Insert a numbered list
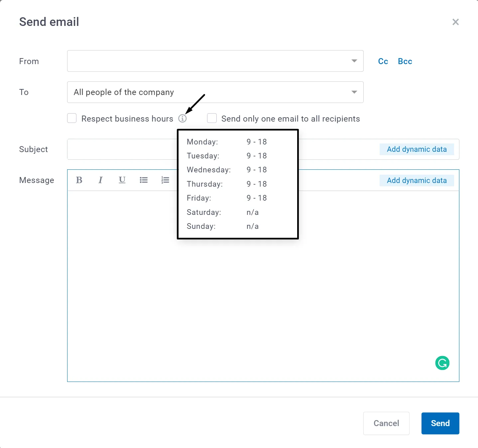Screen dimensions: 478x448 165,180
